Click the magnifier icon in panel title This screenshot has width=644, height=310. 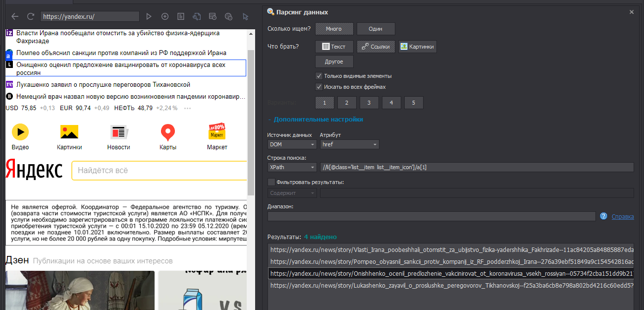270,12
